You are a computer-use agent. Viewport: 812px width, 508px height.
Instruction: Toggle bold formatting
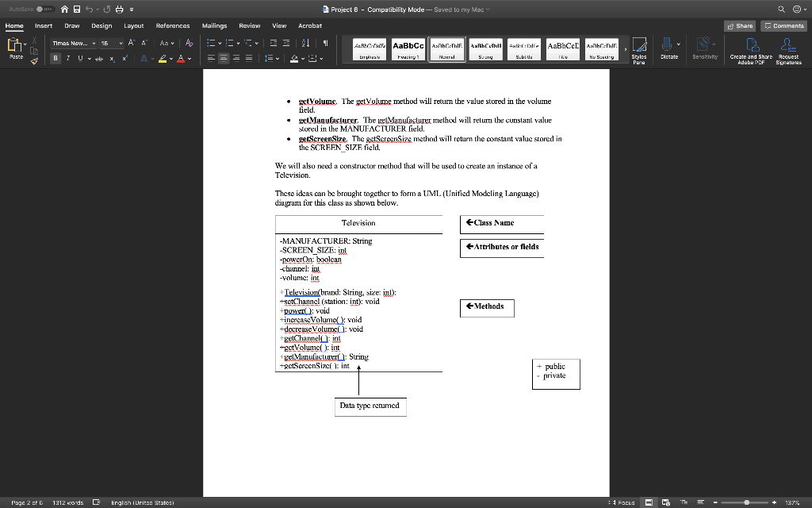click(x=56, y=59)
